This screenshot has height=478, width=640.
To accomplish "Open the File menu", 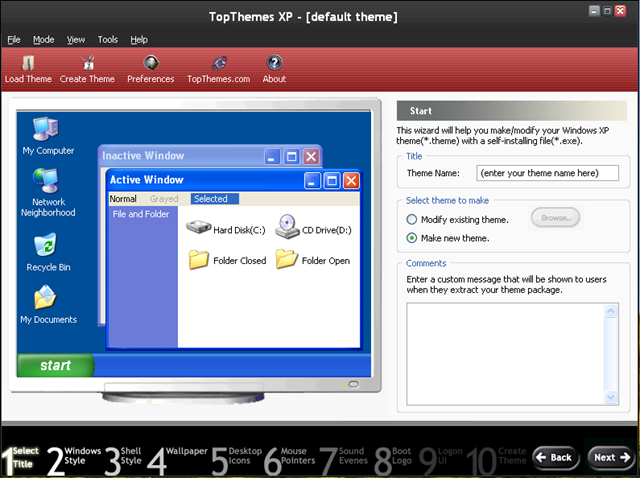I will click(14, 40).
